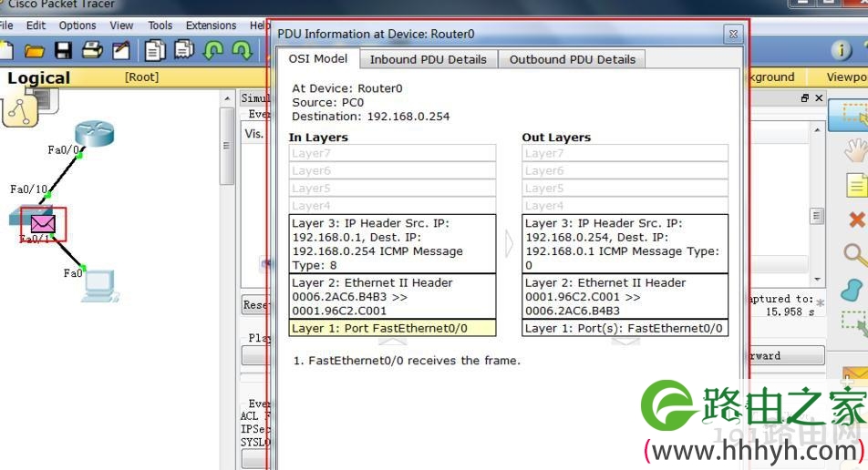
Task: Open the Tools menu
Action: click(x=160, y=26)
